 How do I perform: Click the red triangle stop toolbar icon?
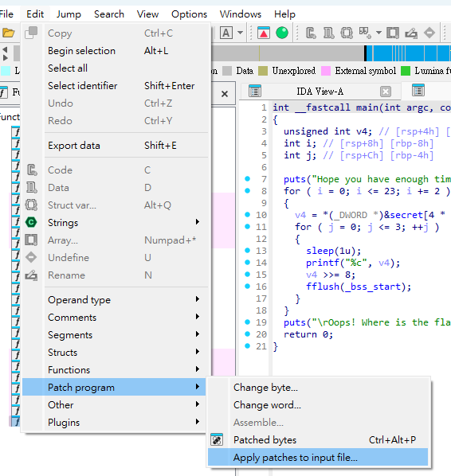(x=264, y=33)
